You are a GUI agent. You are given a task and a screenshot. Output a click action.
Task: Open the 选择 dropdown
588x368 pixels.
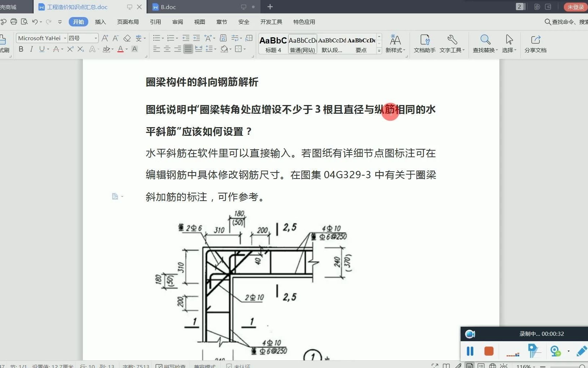(x=509, y=50)
